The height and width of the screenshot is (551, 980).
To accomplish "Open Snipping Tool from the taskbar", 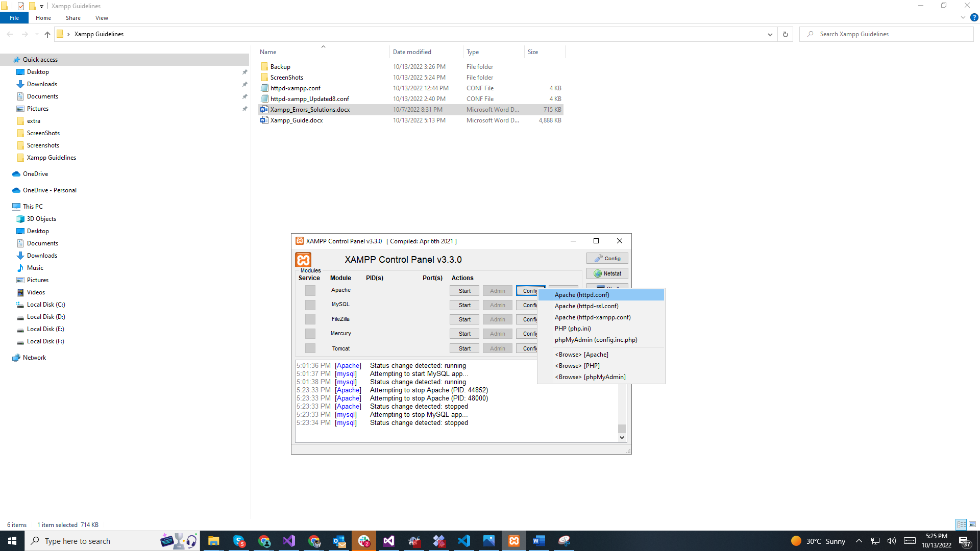I will point(564,541).
